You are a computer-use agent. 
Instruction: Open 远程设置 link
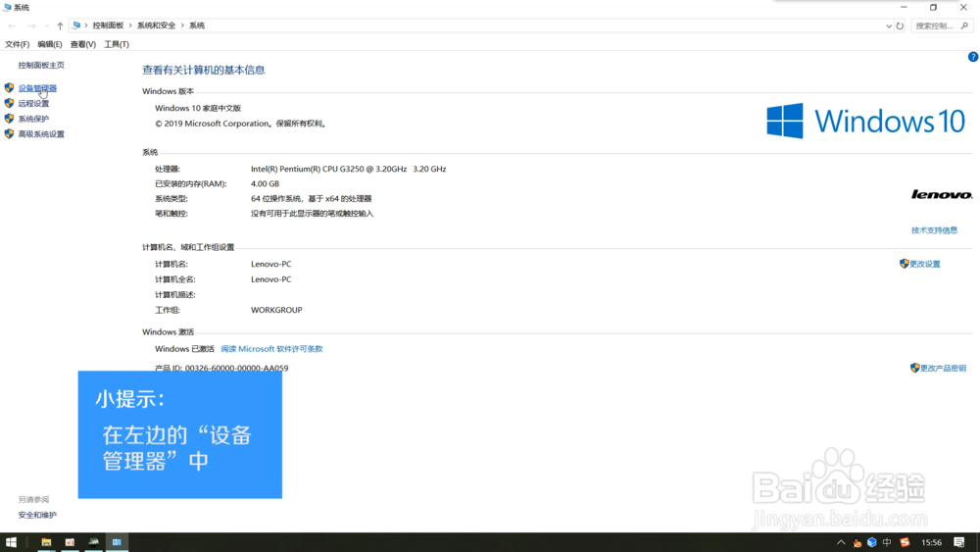[33, 104]
